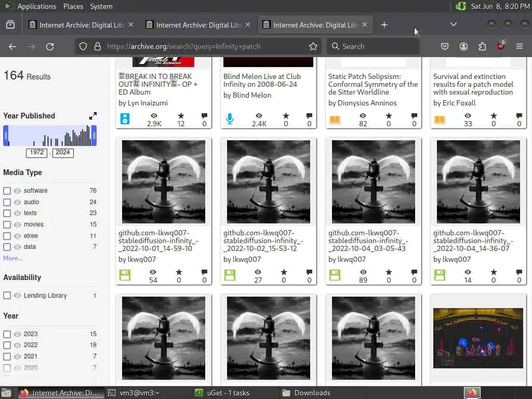Click software floppy icon on 2022-10-04_03-05-43 card
Screen dimensions: 532x399
click(x=335, y=275)
